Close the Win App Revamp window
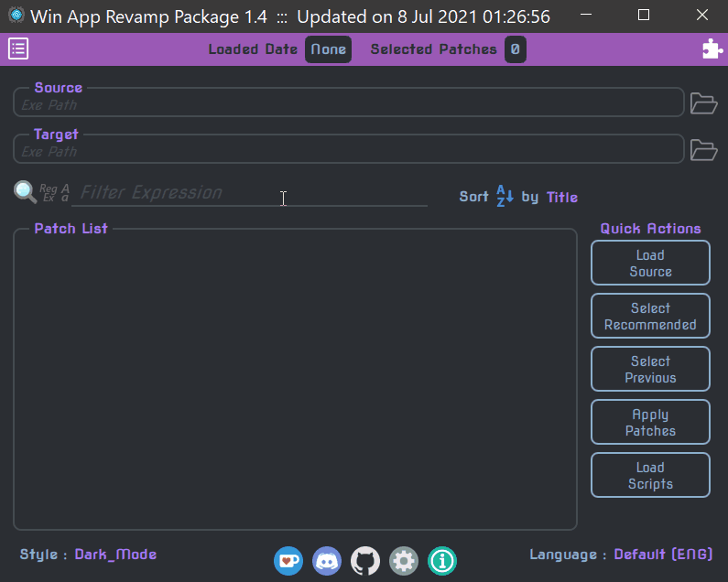The width and height of the screenshot is (728, 582). click(702, 16)
